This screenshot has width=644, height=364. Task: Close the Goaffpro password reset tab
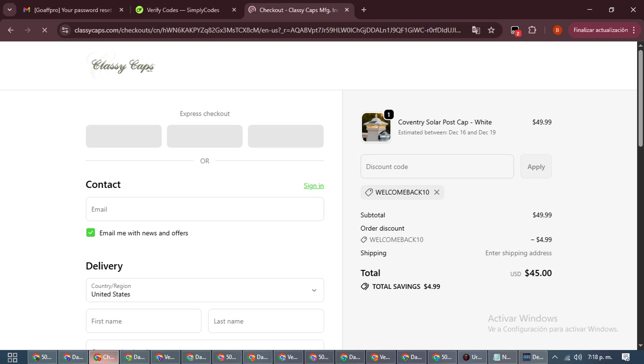click(122, 10)
